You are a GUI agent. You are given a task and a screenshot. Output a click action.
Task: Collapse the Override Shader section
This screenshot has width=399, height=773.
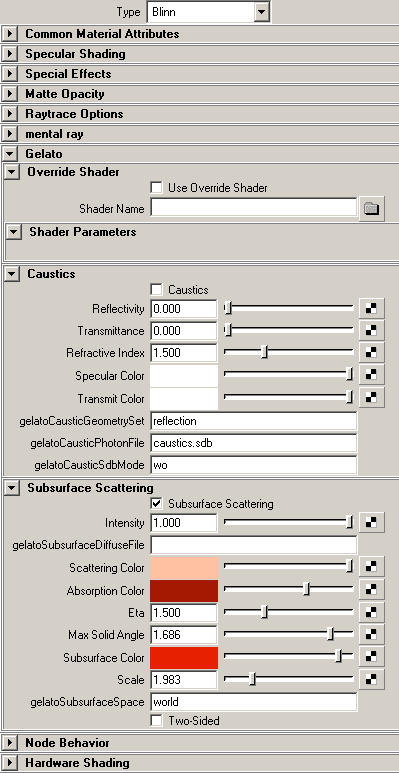click(x=12, y=172)
